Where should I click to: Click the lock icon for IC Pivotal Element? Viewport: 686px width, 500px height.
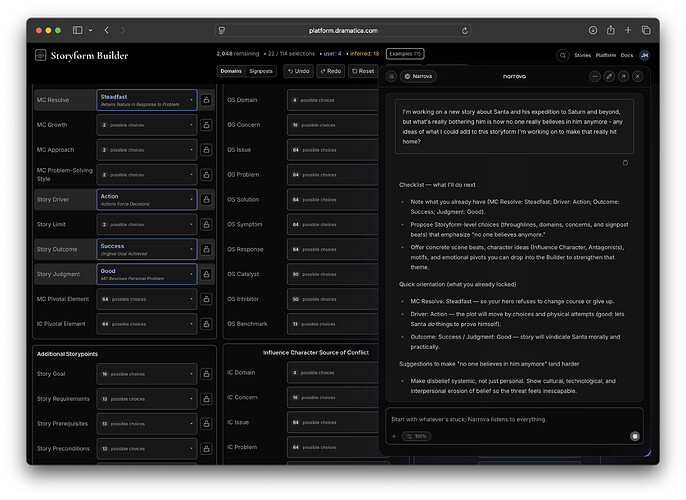pos(206,324)
